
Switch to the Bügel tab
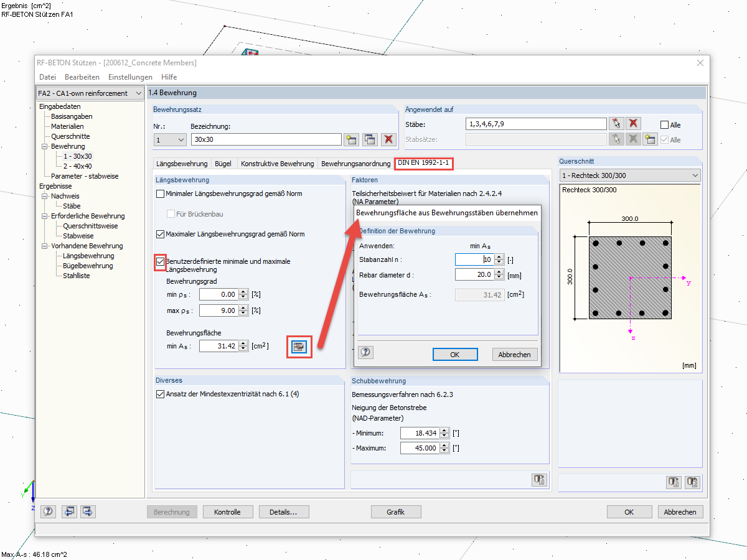click(x=223, y=164)
